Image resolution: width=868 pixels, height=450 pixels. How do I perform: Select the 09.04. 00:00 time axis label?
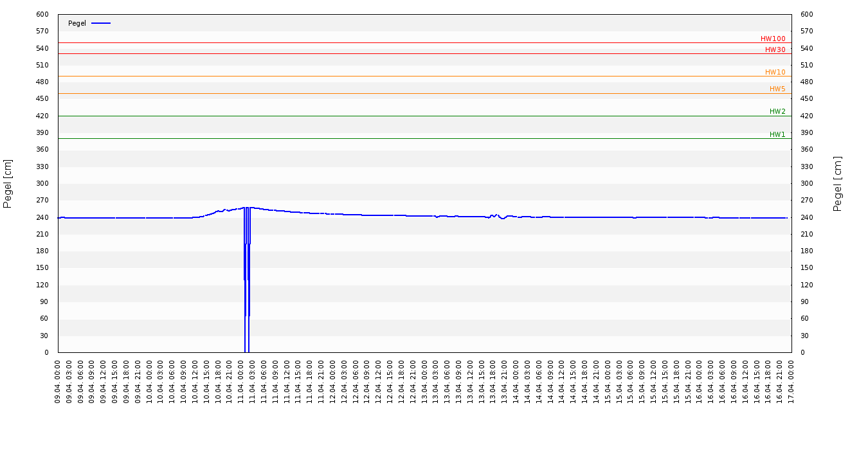(x=58, y=381)
